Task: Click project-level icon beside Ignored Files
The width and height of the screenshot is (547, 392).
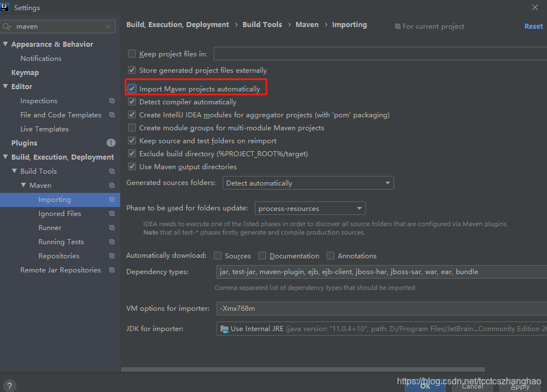Action: pos(112,214)
